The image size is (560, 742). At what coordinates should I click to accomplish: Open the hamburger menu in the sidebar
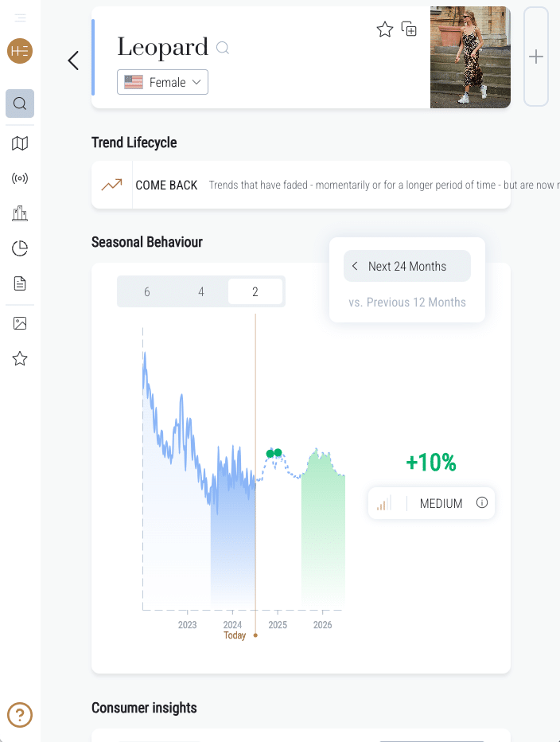coord(20,18)
